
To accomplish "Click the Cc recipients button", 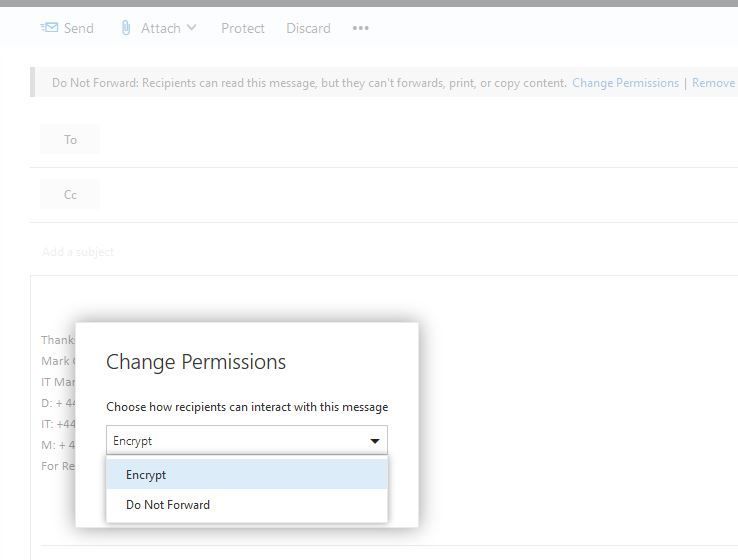I will click(x=70, y=194).
